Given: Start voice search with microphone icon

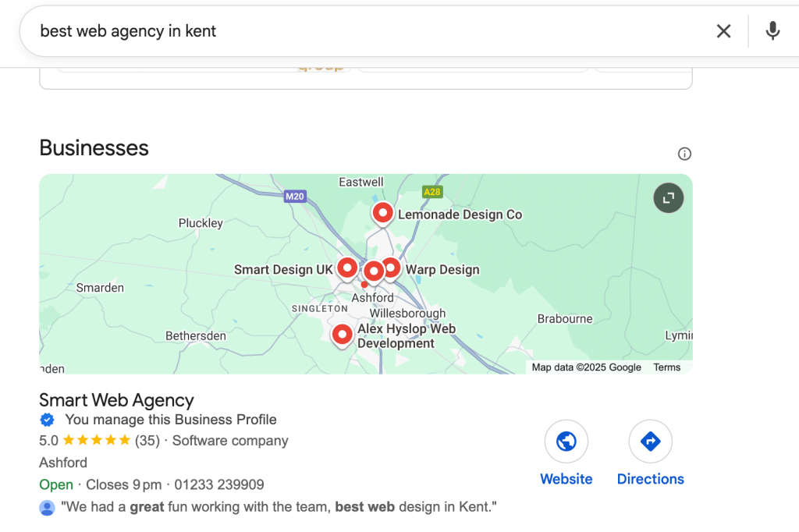Looking at the screenshot, I should click(x=772, y=31).
